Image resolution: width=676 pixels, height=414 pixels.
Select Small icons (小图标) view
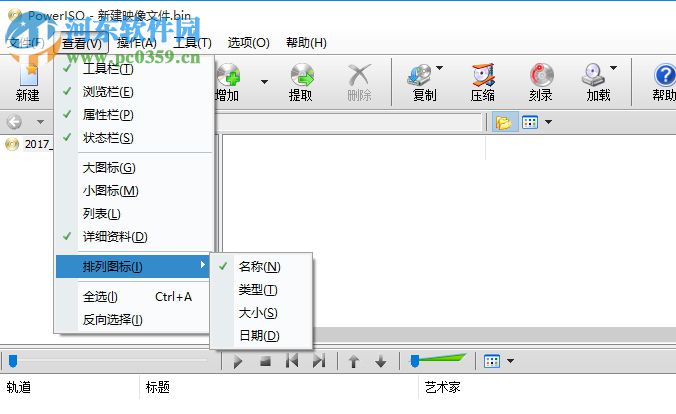135,191
